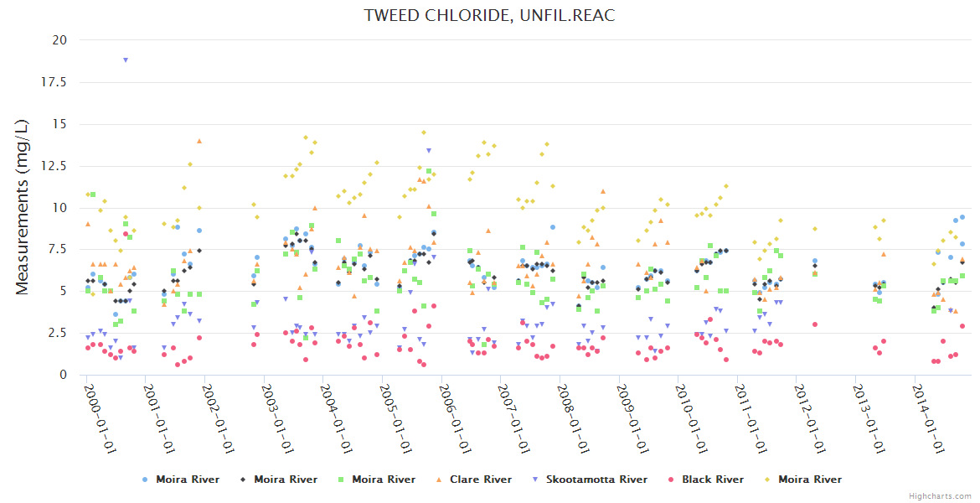
Task: Hide the Skootamotta River series via its label
Action: (596, 480)
